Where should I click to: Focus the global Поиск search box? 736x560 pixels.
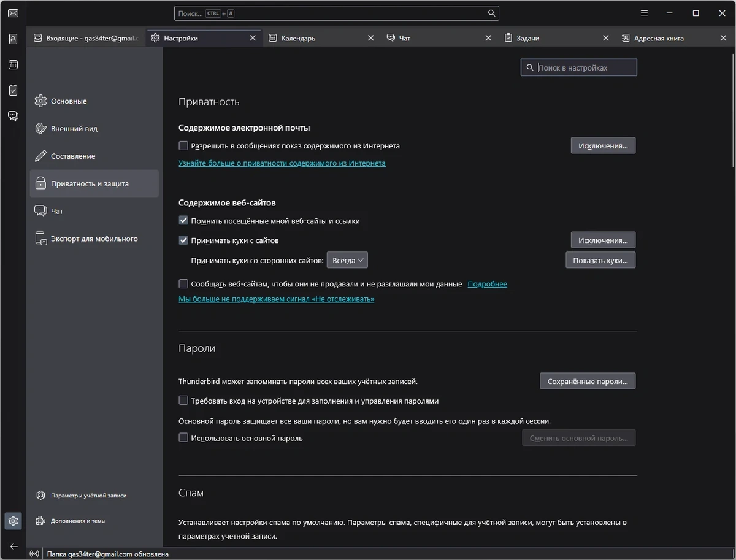[x=337, y=13]
